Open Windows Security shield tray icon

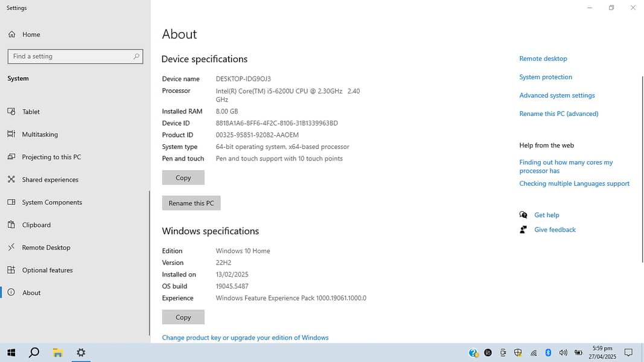pyautogui.click(x=518, y=352)
